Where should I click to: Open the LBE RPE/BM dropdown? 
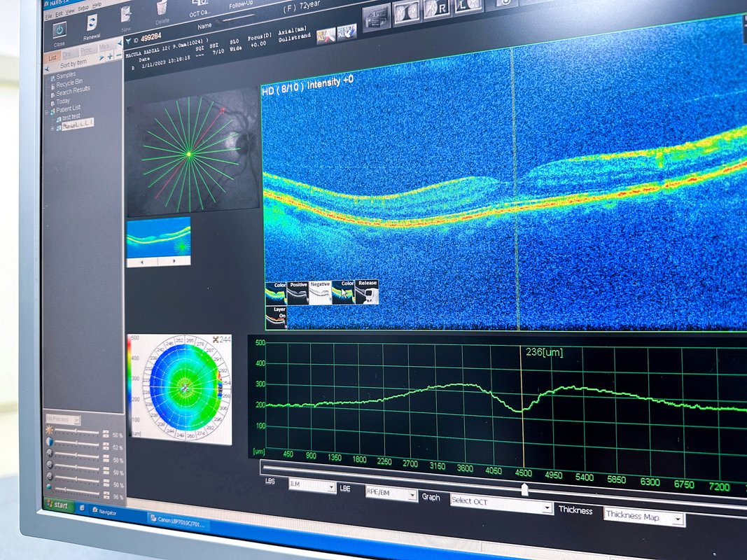[391, 494]
